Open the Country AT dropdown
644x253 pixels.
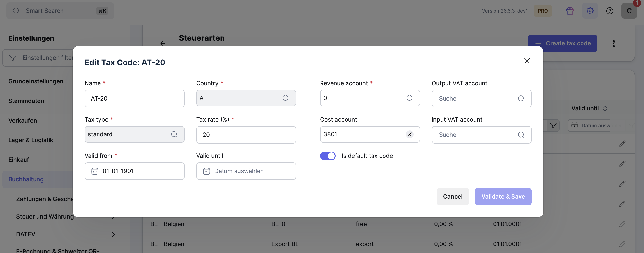[246, 98]
